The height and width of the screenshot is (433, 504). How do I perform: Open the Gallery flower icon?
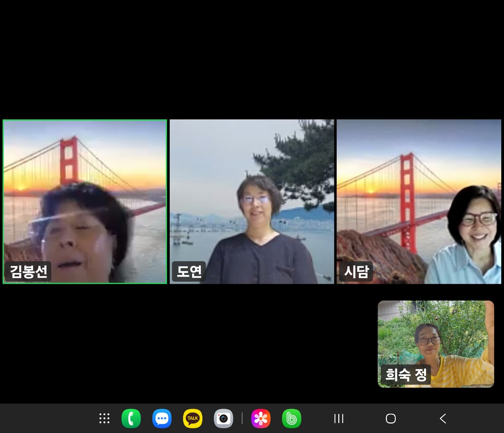261,418
